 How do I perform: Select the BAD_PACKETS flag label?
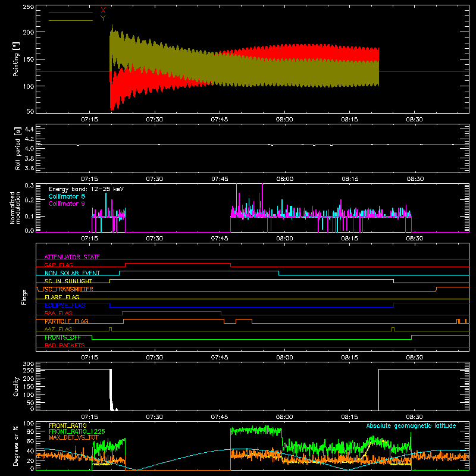(65, 345)
